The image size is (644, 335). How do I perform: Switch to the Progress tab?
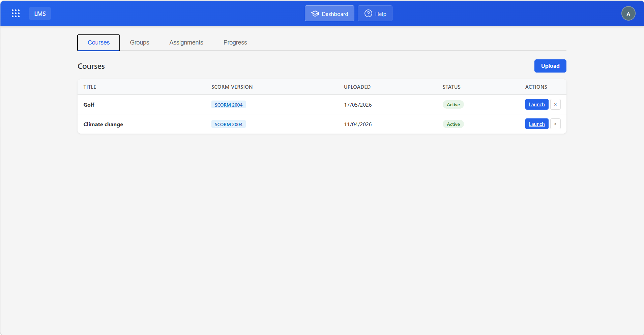tap(235, 43)
